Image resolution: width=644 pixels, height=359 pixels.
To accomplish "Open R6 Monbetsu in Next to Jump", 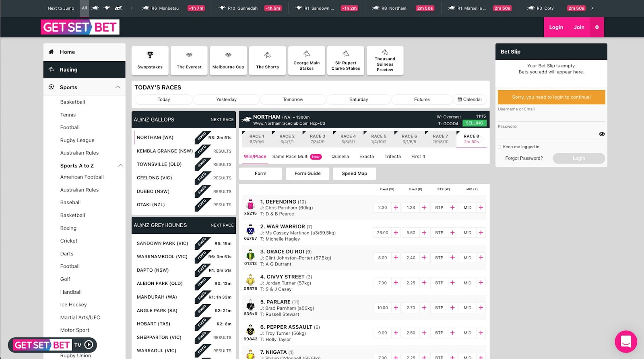I will [173, 8].
